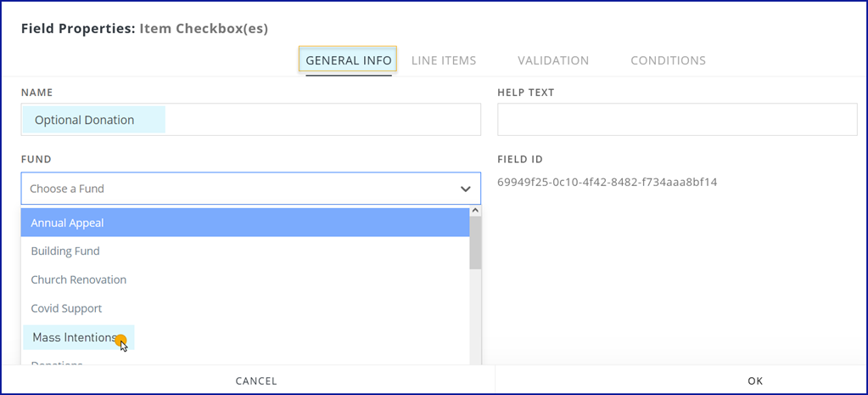Click the Name field containing Optional Donation
This screenshot has height=395, width=868.
(x=250, y=120)
